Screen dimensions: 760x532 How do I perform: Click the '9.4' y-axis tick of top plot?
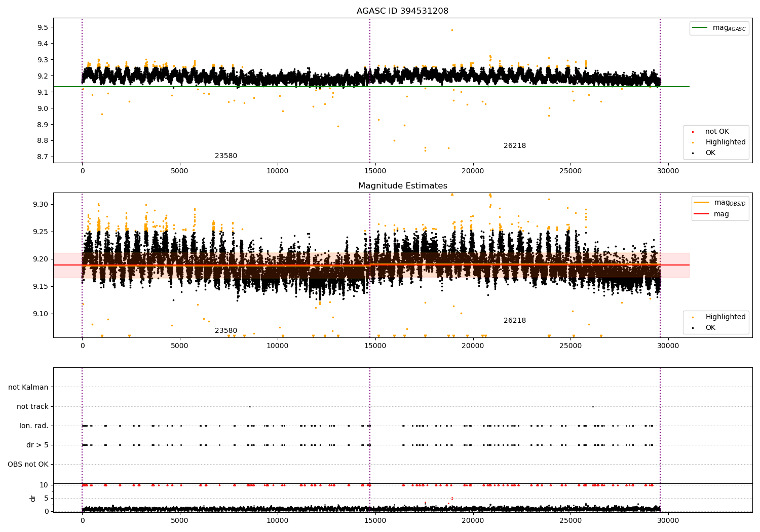tap(43, 44)
